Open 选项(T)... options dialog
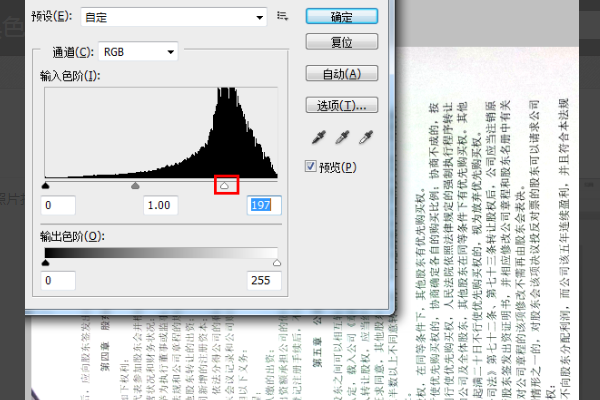The image size is (600, 400). click(342, 105)
